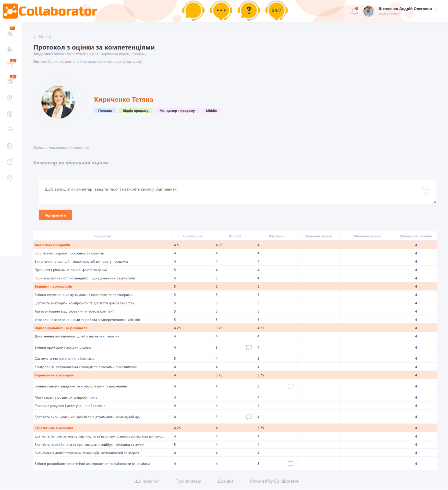This screenshot has width=448, height=490.
Task: Open settings gear in sidebar
Action: coord(10,146)
